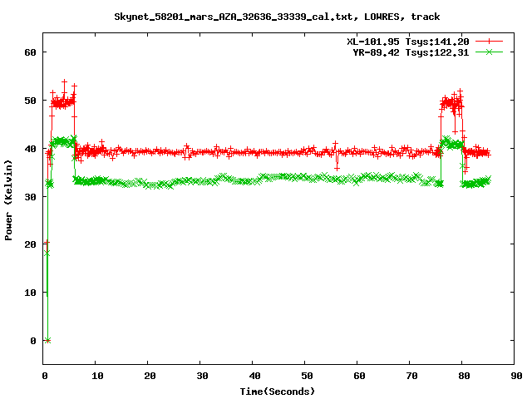Image resolution: width=532 pixels, height=399 pixels.
Task: Click the x-axis tick label 20
Action: 150,376
